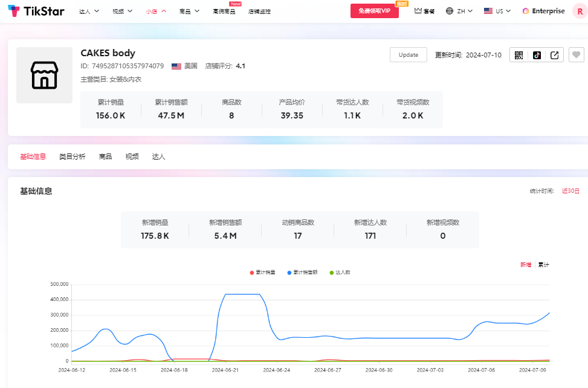Click 动销商品数 value 17
The width and height of the screenshot is (588, 388).
coord(298,236)
